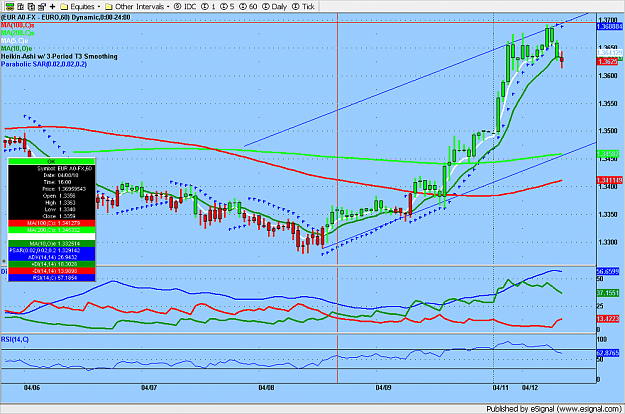This screenshot has width=625, height=414.
Task: Click the green MA(200,C) value row
Action: [51, 230]
